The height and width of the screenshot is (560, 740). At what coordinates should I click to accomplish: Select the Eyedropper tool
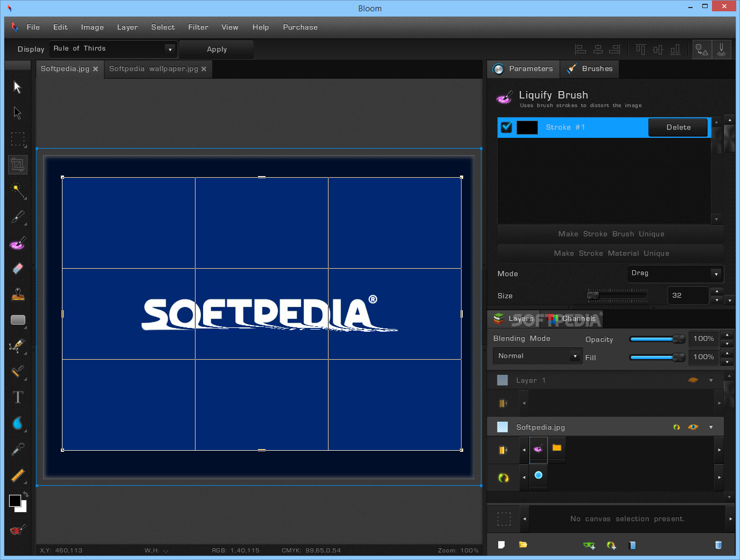point(18,449)
